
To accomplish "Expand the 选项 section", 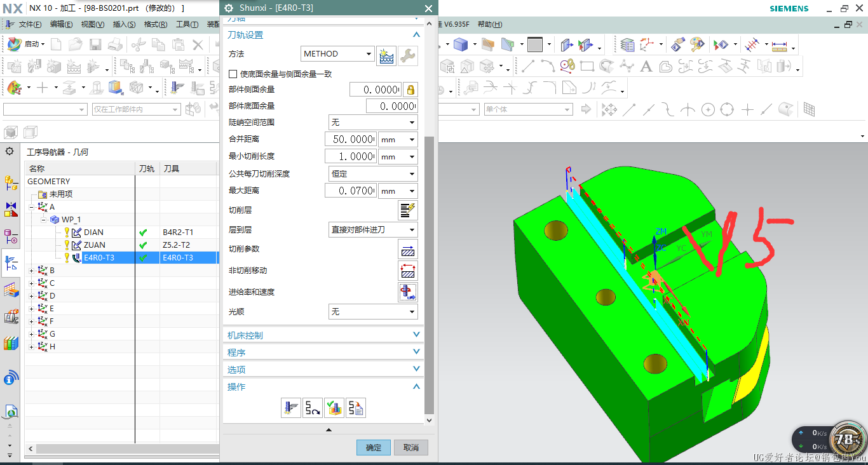I will point(324,369).
